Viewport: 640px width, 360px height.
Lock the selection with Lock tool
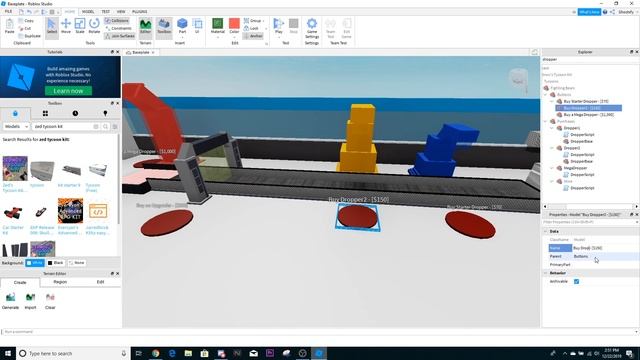[x=251, y=28]
